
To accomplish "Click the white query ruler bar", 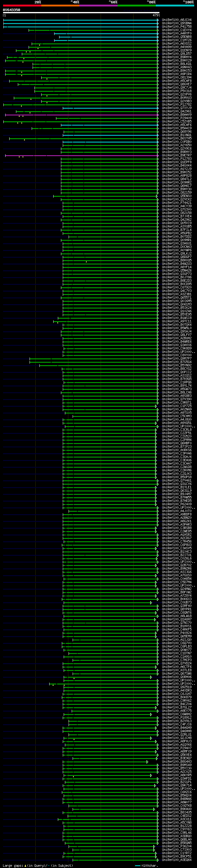I will coord(81,12).
